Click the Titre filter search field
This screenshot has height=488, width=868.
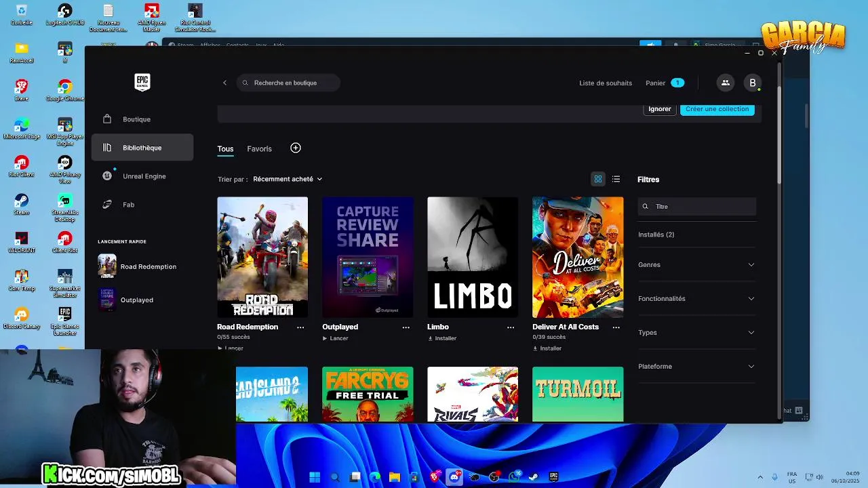(696, 207)
